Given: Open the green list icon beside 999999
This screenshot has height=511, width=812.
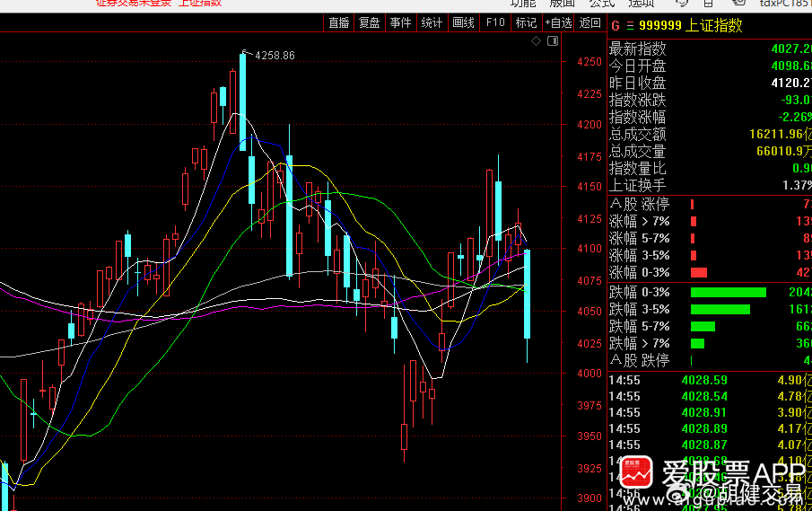Looking at the screenshot, I should point(630,26).
